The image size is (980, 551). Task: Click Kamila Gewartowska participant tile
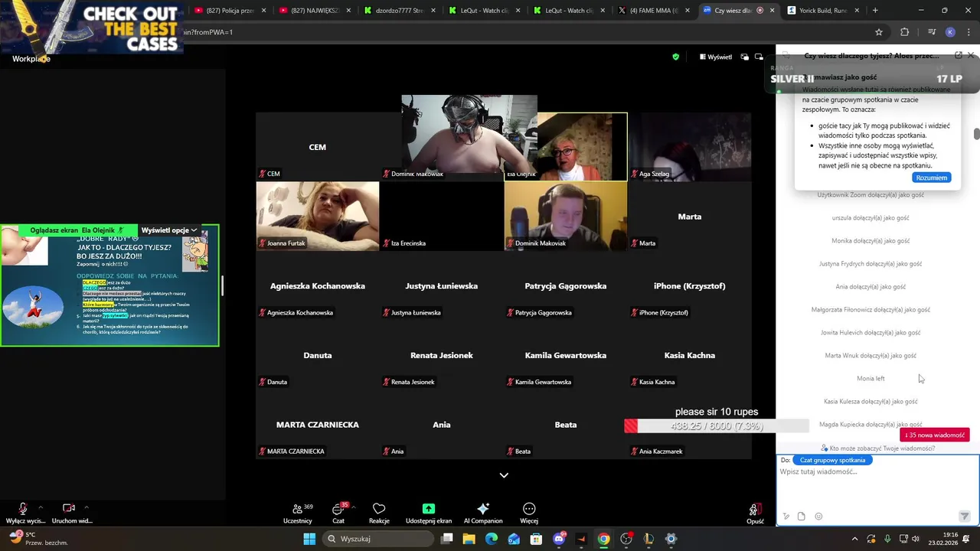click(566, 355)
